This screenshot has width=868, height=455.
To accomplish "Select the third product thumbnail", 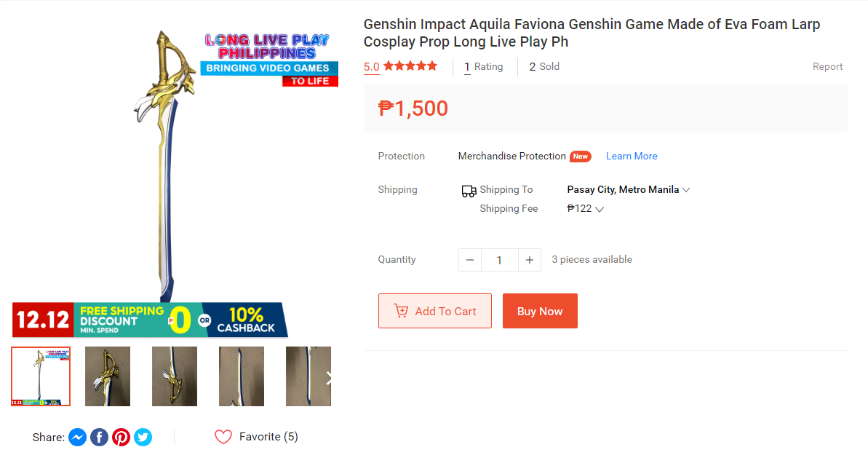I will click(175, 376).
